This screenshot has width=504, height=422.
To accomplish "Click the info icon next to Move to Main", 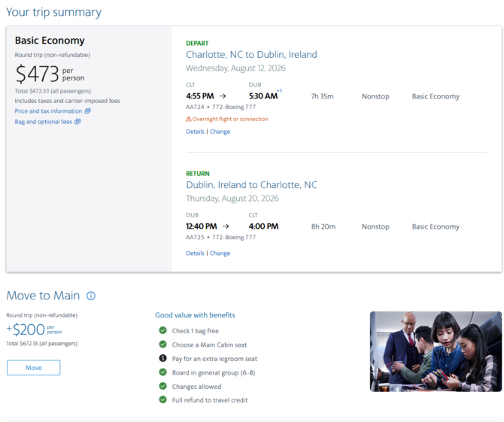I will coord(91,296).
